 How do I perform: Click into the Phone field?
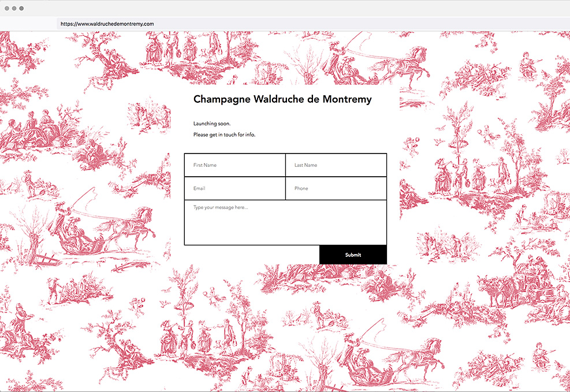(x=336, y=188)
